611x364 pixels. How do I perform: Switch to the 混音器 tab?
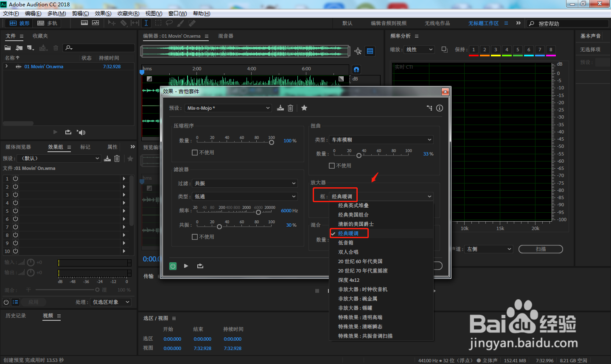pos(226,36)
